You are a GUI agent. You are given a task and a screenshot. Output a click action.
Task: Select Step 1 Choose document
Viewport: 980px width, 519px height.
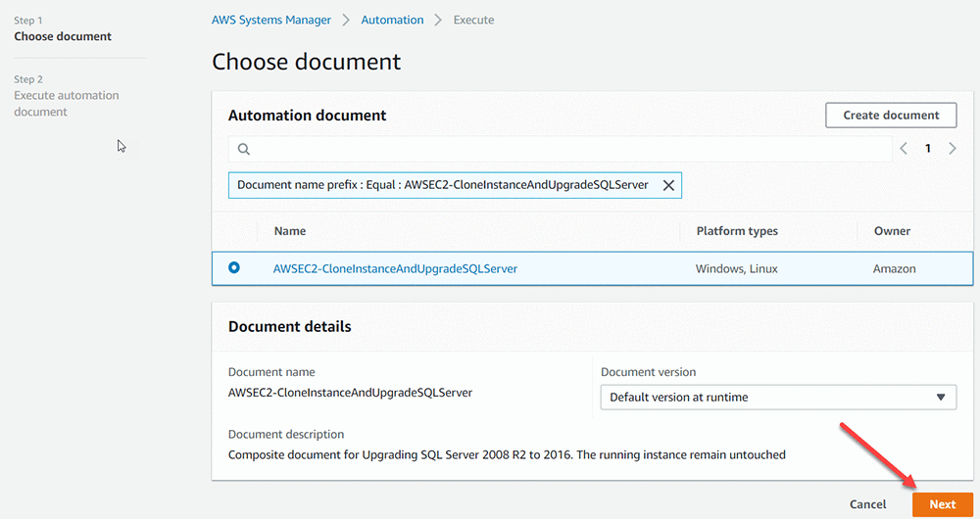click(x=63, y=28)
